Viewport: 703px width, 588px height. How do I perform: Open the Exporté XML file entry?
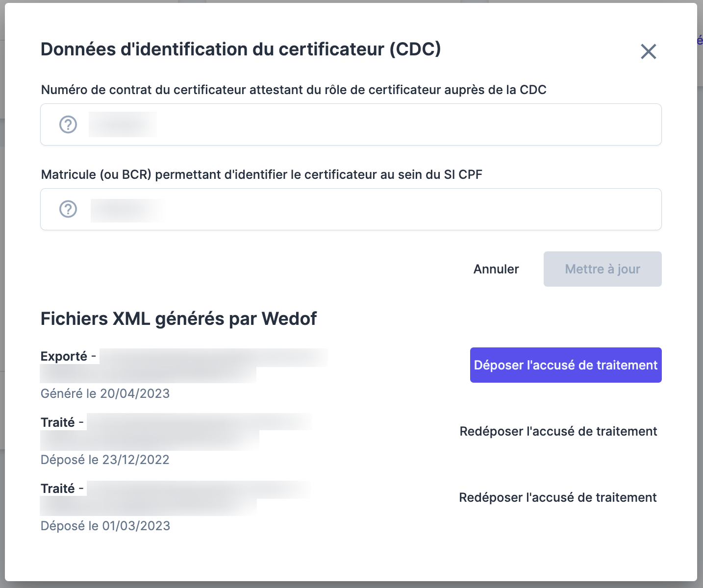tap(184, 365)
